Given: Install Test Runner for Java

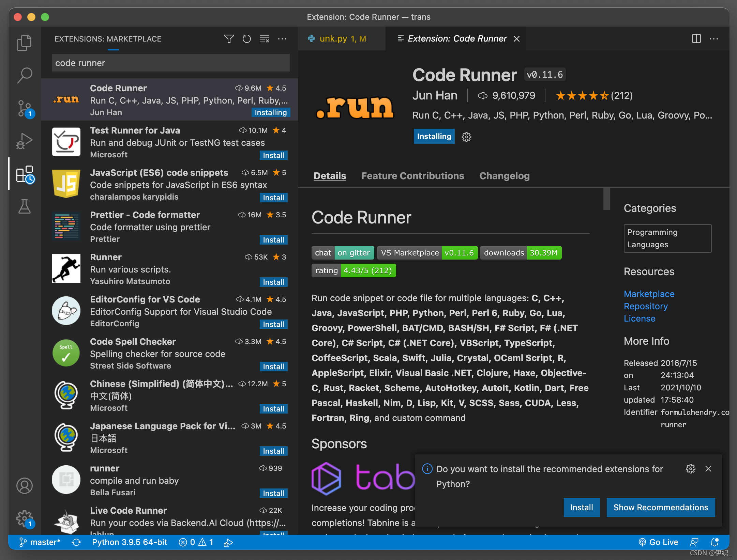Looking at the screenshot, I should pos(273,155).
